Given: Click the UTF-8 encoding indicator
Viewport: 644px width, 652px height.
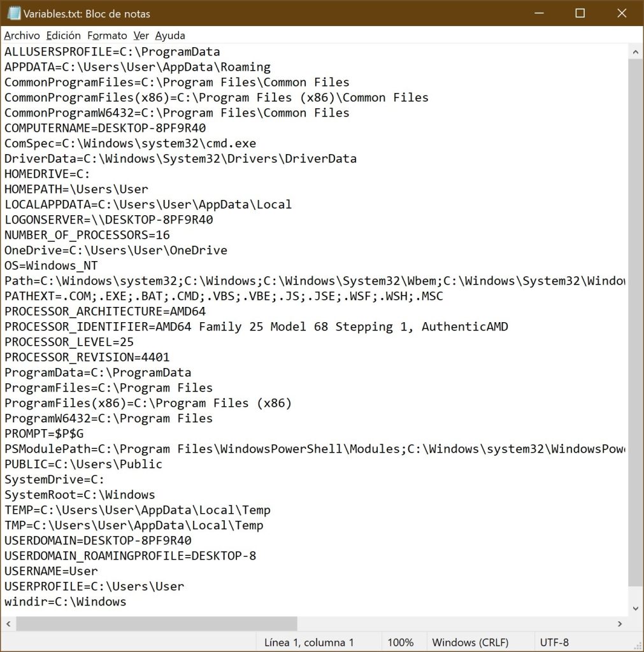Looking at the screenshot, I should pos(554,642).
